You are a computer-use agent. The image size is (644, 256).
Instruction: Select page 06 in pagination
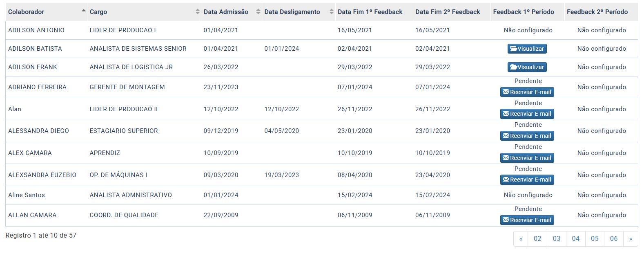(x=614, y=239)
